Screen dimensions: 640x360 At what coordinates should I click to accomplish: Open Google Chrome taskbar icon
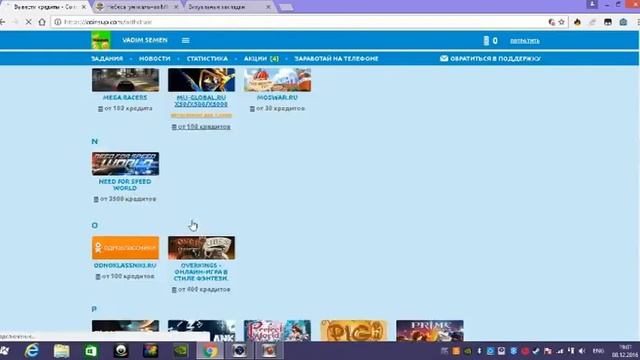pos(210,351)
